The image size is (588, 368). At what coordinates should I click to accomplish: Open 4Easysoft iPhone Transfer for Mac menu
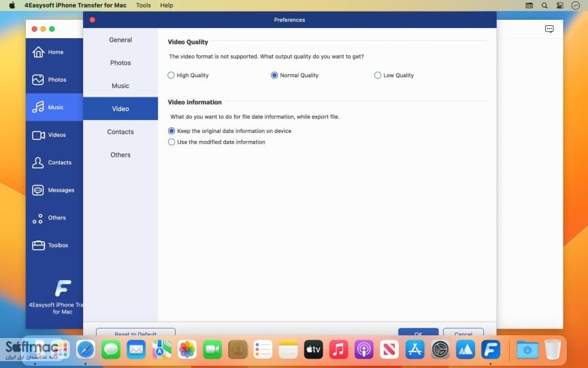76,5
